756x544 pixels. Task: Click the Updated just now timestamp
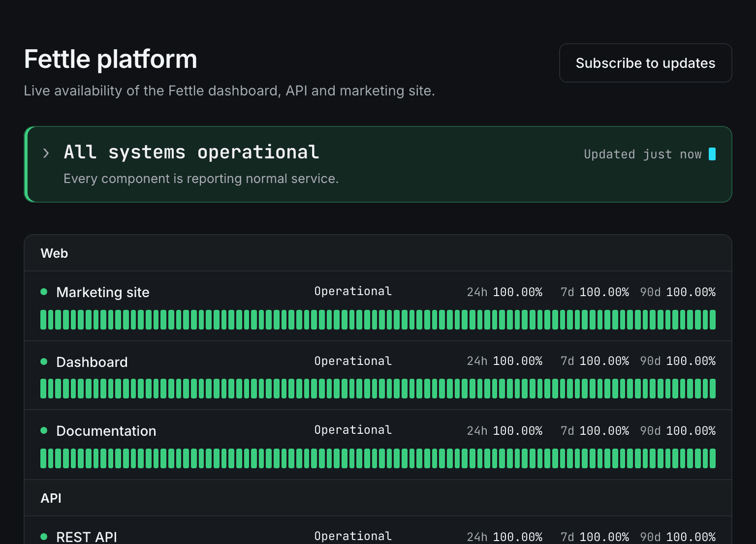643,154
